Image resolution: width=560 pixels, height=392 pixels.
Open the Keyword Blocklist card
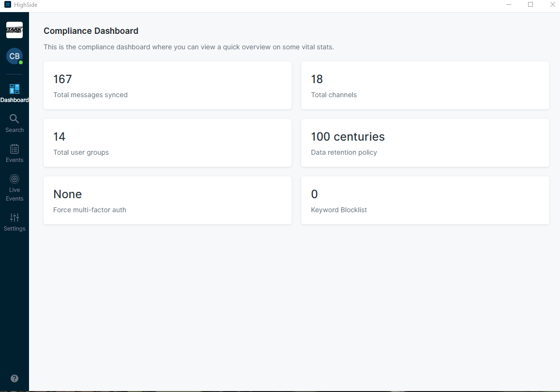click(425, 200)
